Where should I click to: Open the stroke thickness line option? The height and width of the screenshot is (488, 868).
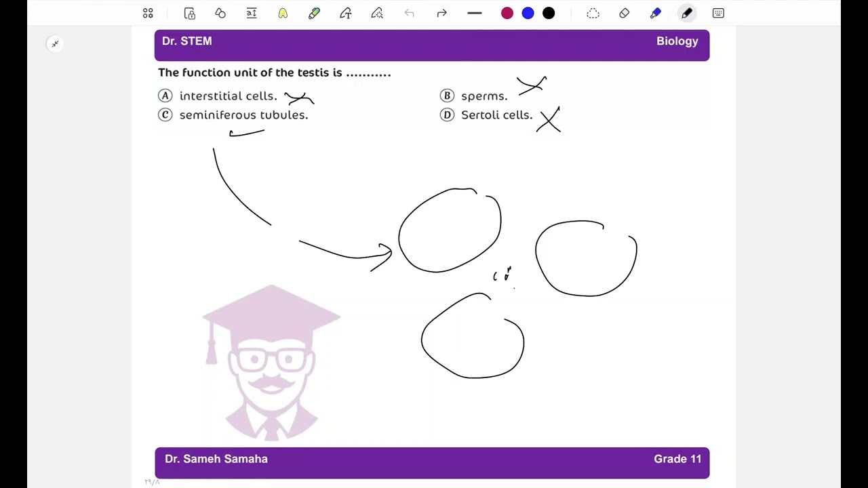[x=475, y=13]
